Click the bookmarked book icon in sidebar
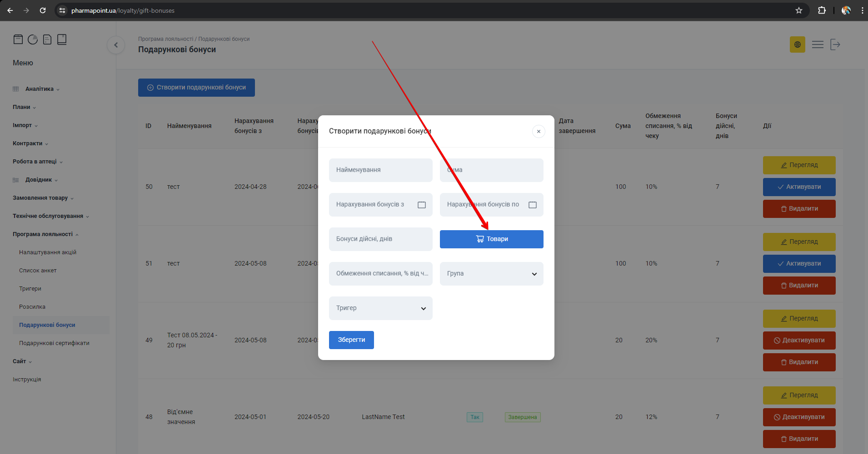This screenshot has width=868, height=454. click(x=62, y=39)
